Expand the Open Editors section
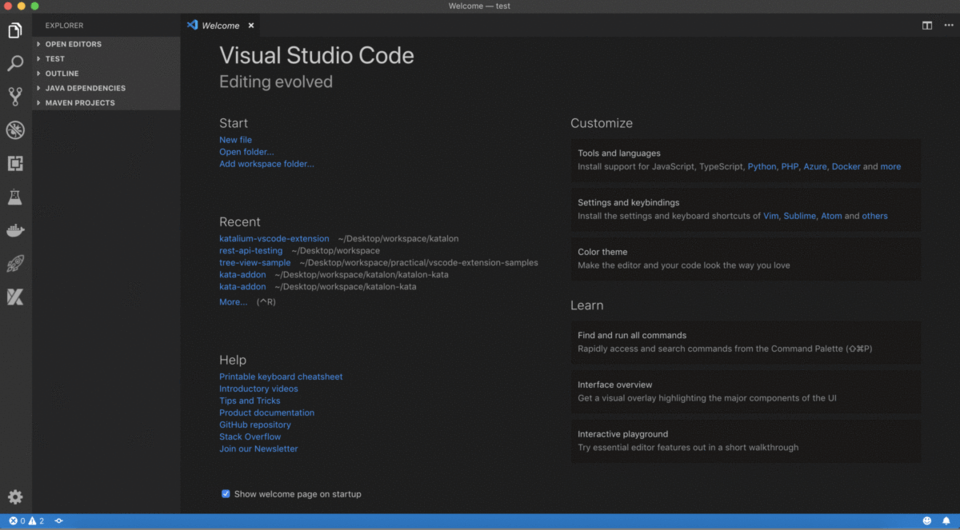Viewport: 960px width, 530px height. click(107, 44)
